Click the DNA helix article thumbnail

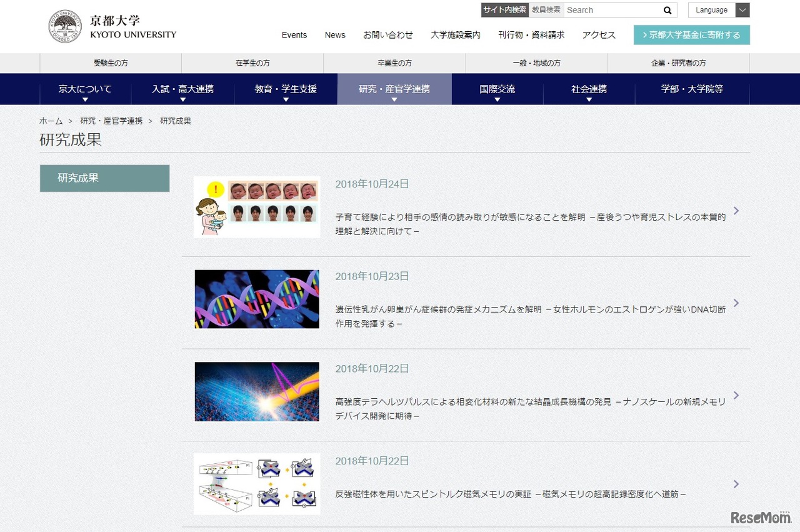click(256, 298)
